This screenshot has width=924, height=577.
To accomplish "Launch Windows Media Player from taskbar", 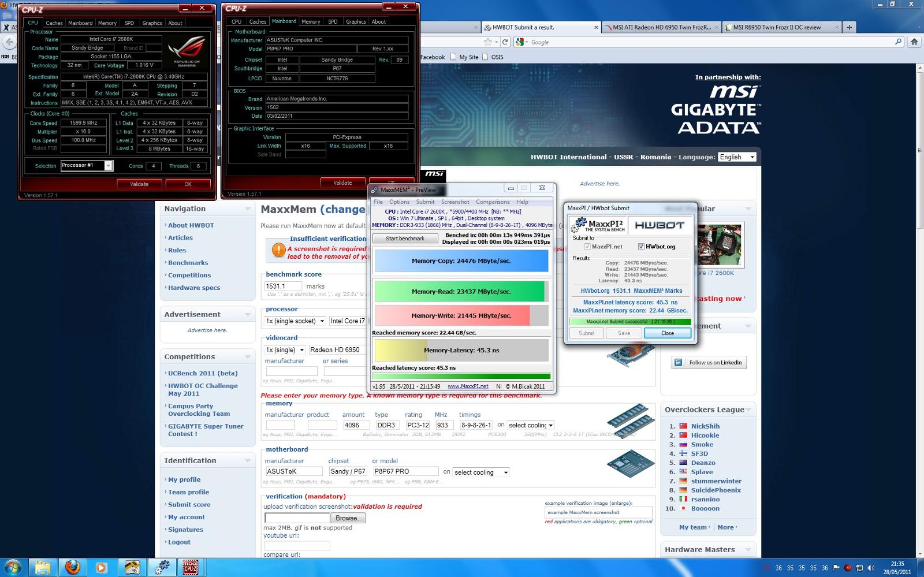I will coord(102,567).
